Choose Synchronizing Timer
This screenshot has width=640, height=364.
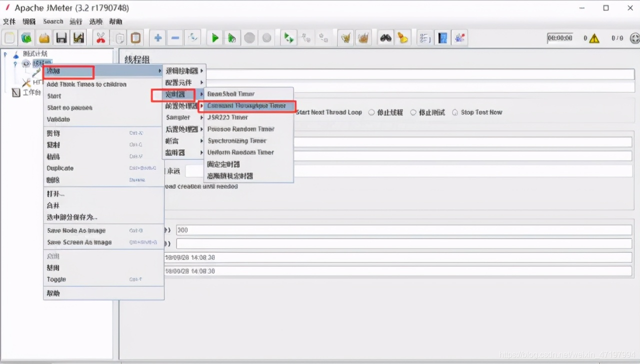coord(248,141)
